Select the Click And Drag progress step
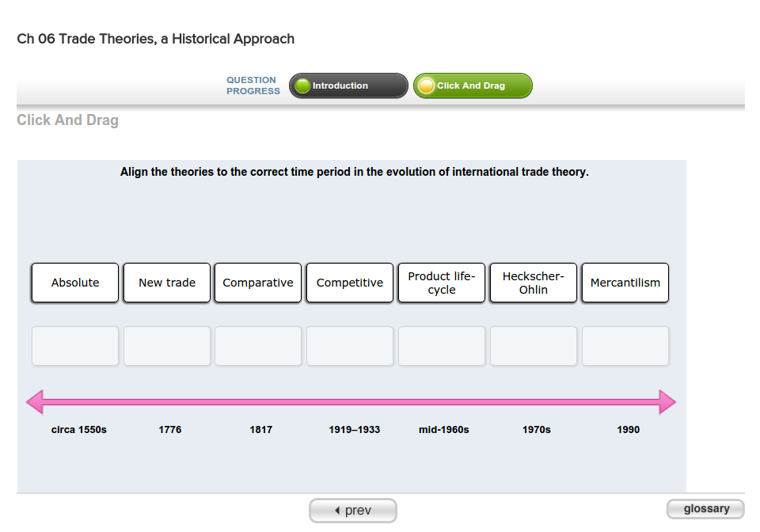 click(473, 85)
